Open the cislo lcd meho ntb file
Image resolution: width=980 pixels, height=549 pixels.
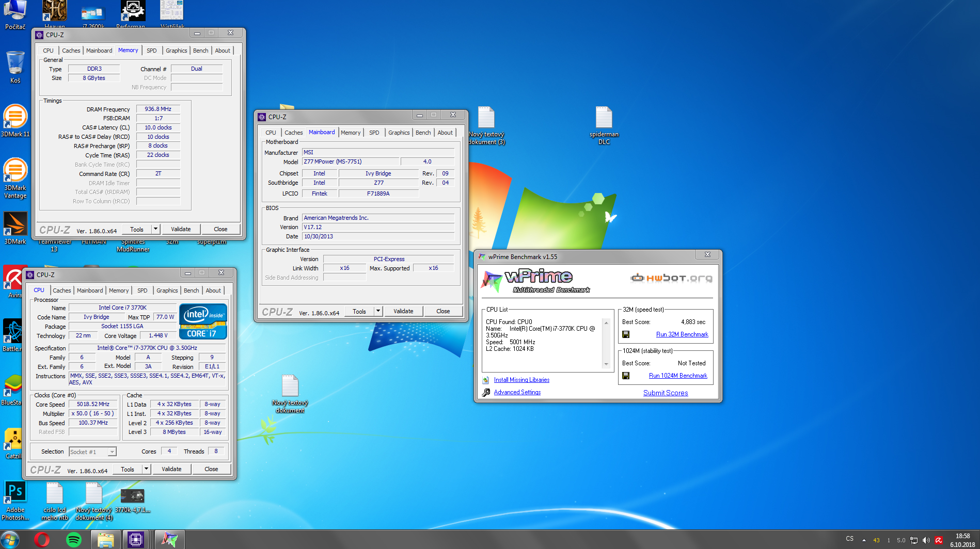coord(54,500)
